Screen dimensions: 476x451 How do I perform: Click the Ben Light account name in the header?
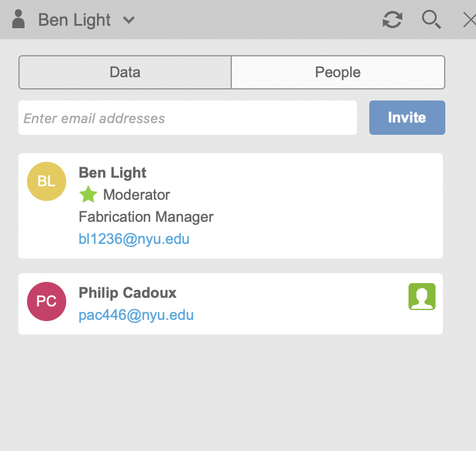coord(74,20)
